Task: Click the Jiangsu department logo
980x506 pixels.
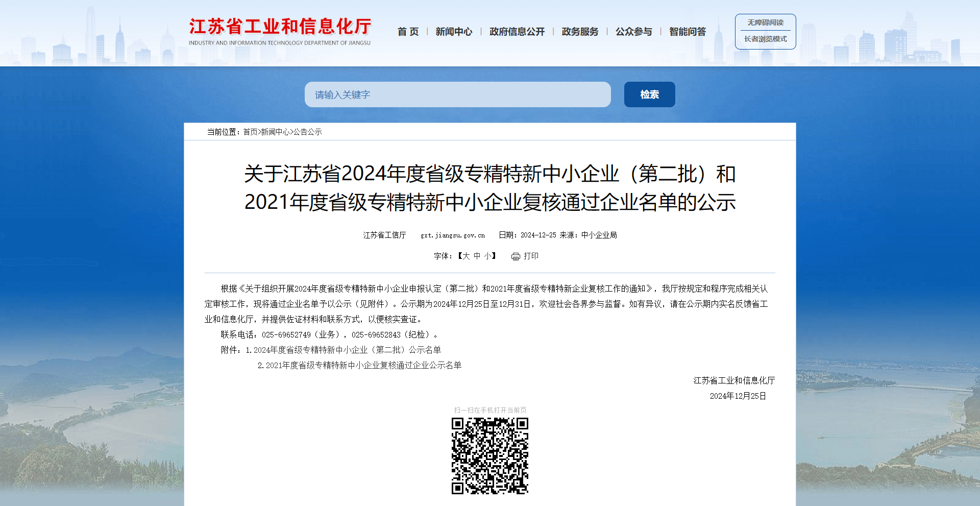Action: point(280,32)
